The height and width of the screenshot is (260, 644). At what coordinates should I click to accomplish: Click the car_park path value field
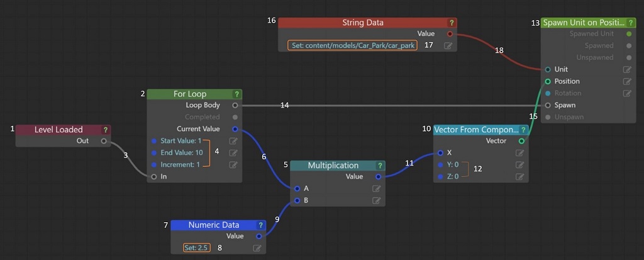(x=353, y=45)
